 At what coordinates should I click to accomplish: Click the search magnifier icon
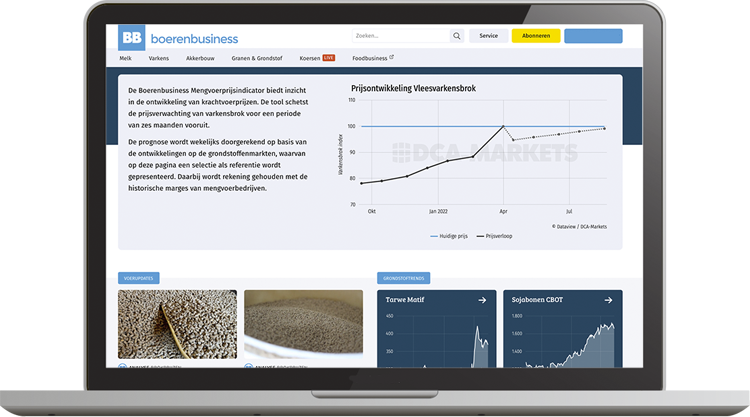point(457,36)
